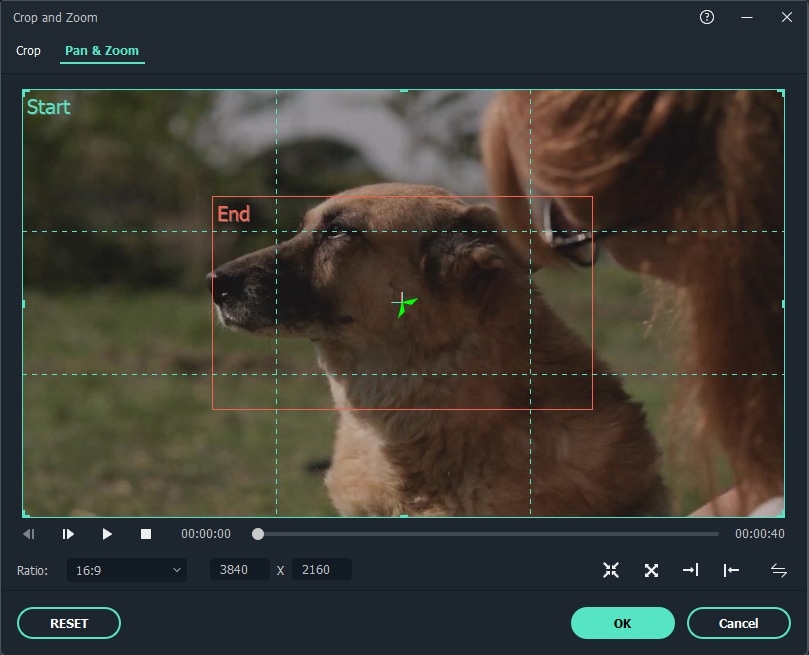Click the width field showing 3840
Viewport: 809px width, 655px height.
pyautogui.click(x=239, y=570)
